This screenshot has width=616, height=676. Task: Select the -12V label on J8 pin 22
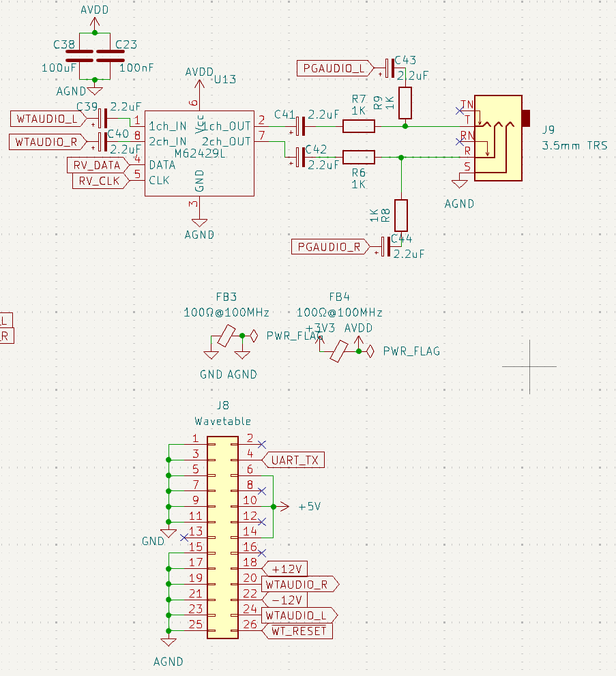tap(284, 600)
